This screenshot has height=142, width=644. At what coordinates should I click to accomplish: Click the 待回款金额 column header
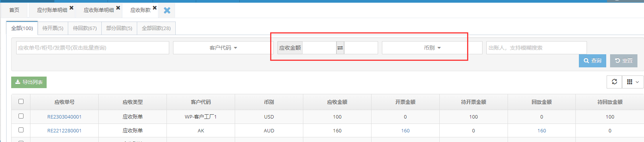point(610,102)
